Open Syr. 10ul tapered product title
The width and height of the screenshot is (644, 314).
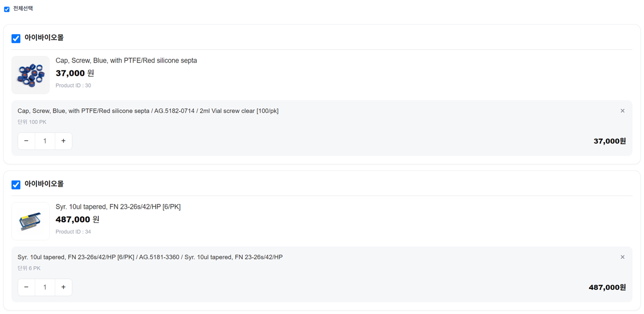pos(118,207)
